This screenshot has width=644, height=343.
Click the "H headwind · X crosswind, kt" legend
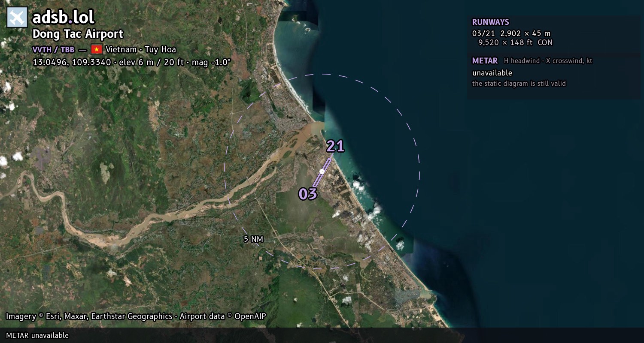point(548,61)
